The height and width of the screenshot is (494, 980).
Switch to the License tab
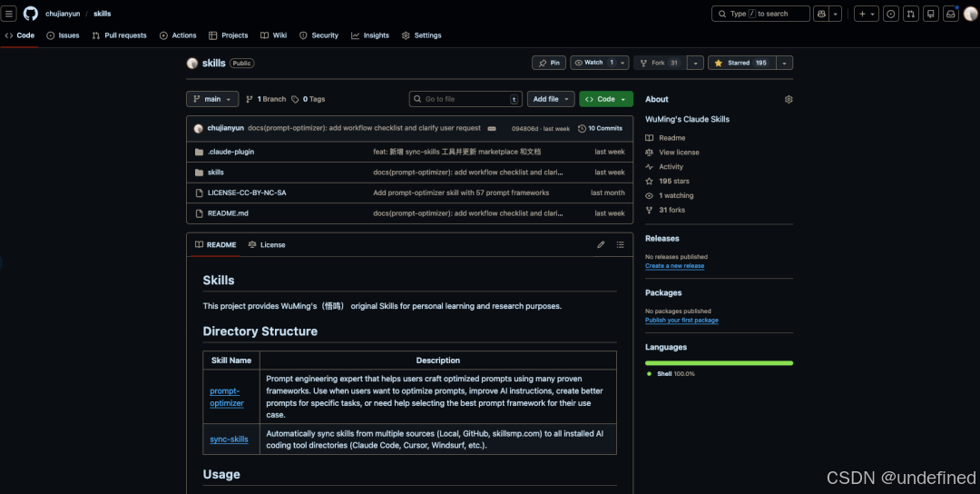point(267,245)
